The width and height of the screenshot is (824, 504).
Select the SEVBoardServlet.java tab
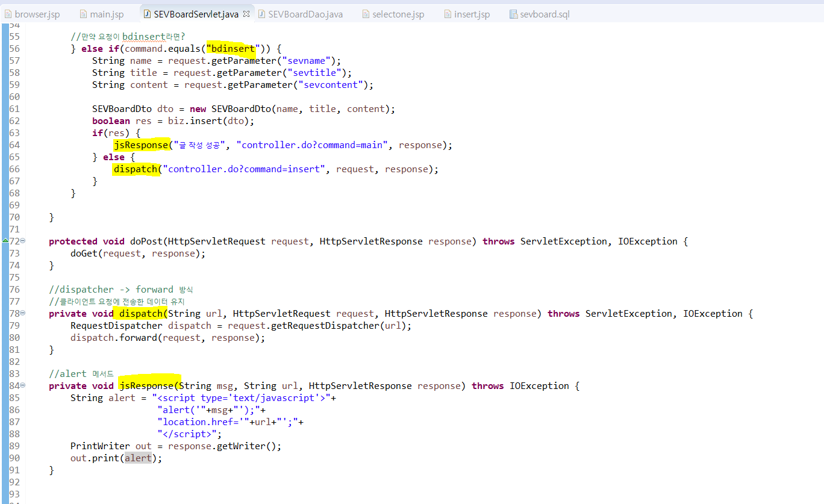point(196,14)
